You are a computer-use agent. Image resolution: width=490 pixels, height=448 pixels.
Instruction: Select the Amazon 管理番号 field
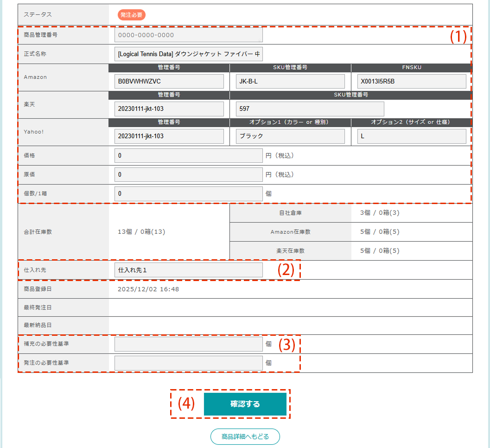(169, 81)
